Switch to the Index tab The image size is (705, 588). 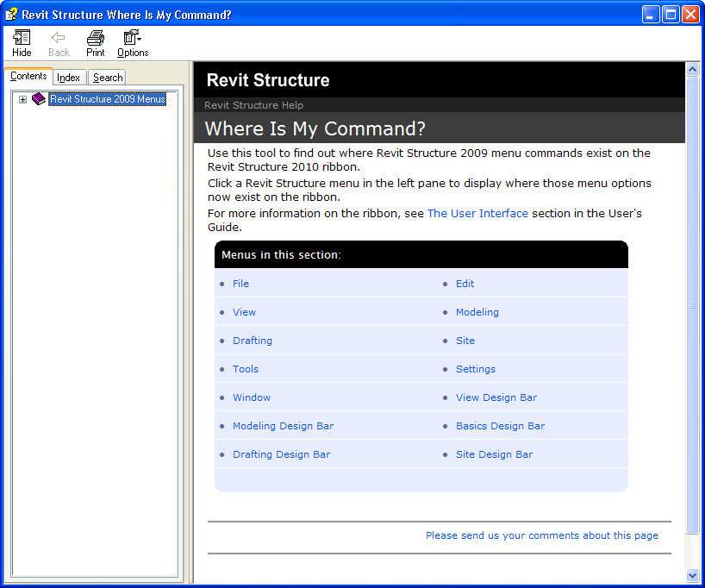(x=68, y=78)
